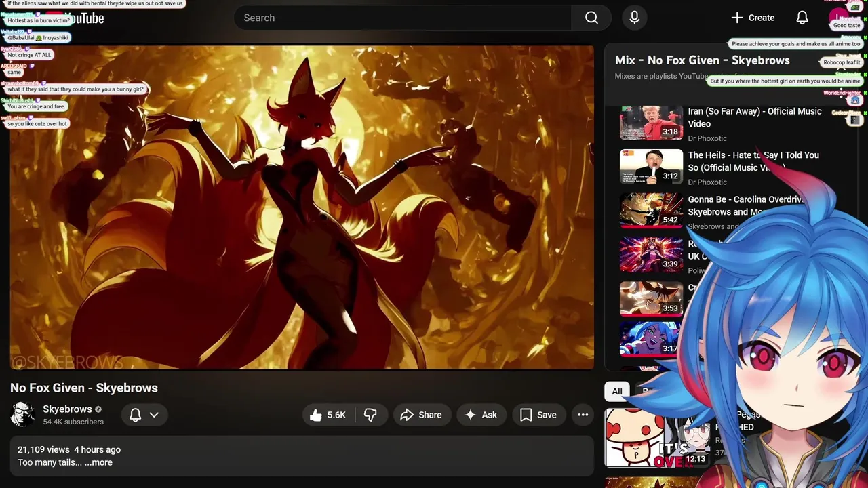This screenshot has height=488, width=868.
Task: Open the playlist thumbnail with 3:39 duration
Action: (651, 255)
